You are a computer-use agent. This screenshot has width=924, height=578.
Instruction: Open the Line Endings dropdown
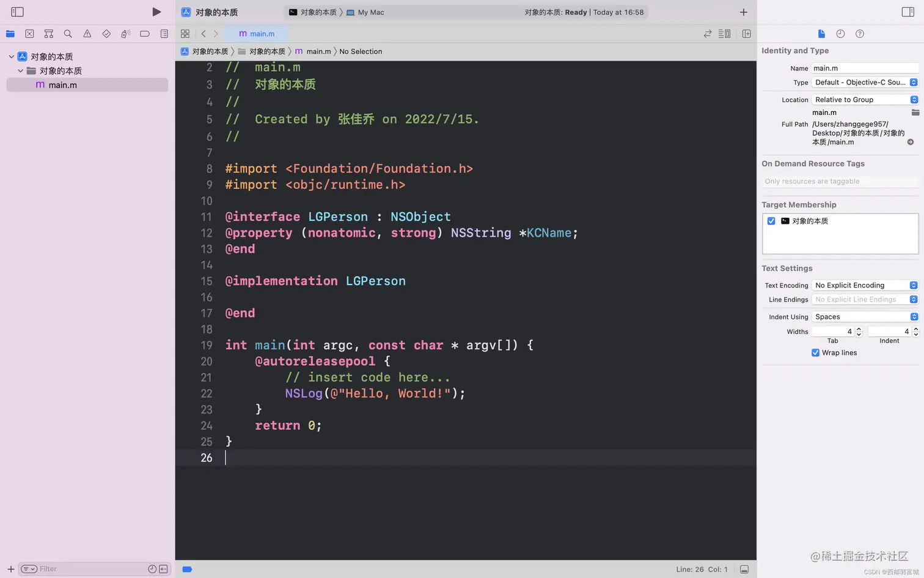pyautogui.click(x=865, y=300)
